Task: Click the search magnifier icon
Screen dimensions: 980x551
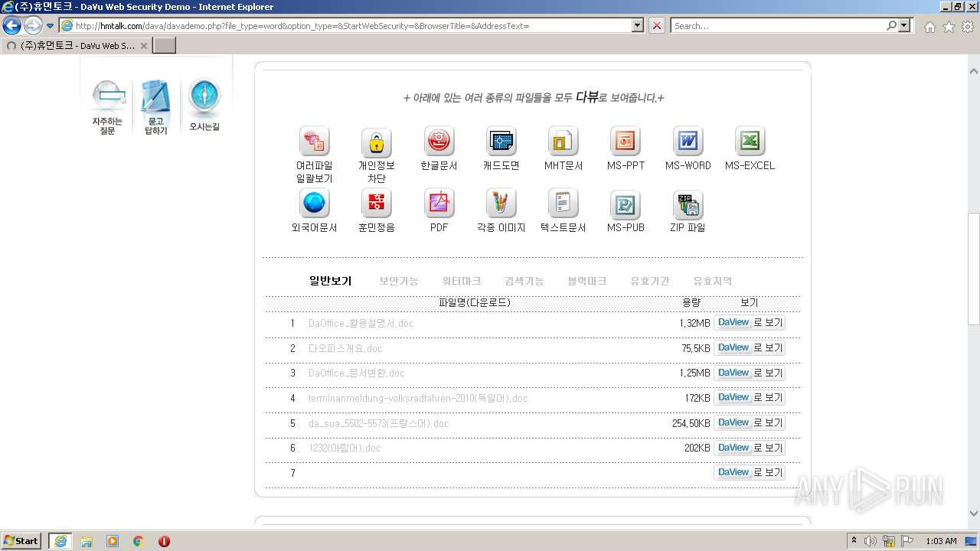Action: (891, 25)
